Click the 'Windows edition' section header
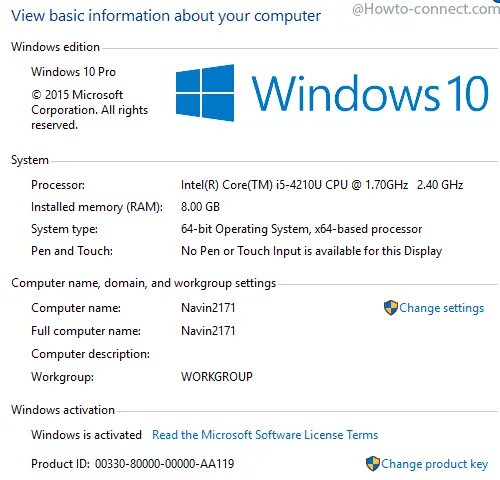The width and height of the screenshot is (500, 480). [x=55, y=47]
